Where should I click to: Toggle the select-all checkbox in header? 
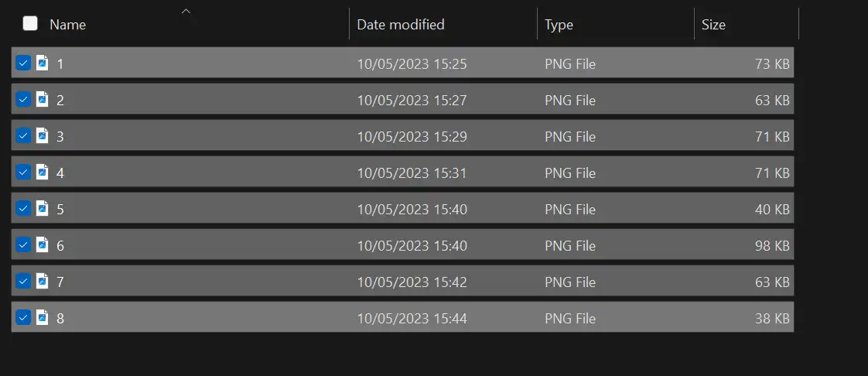point(30,23)
